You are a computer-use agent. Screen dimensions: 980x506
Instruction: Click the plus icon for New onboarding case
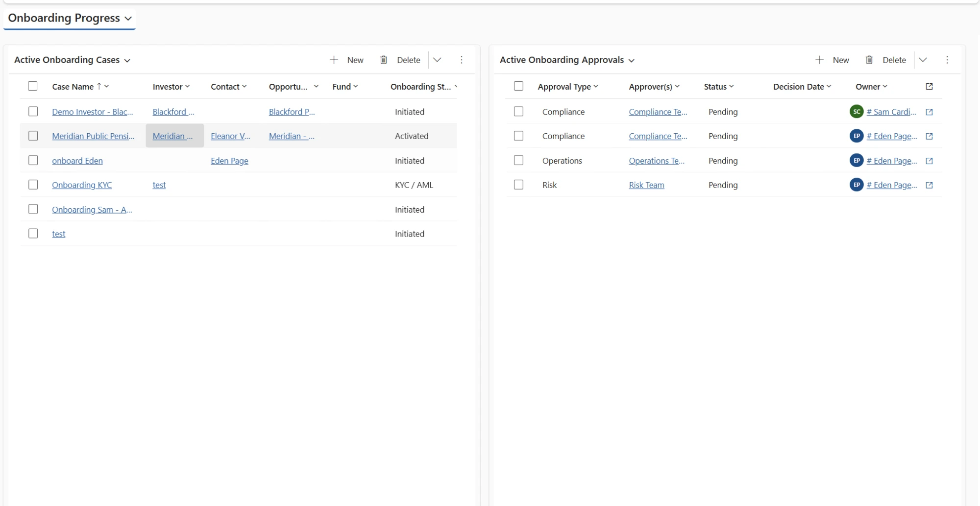coord(334,60)
